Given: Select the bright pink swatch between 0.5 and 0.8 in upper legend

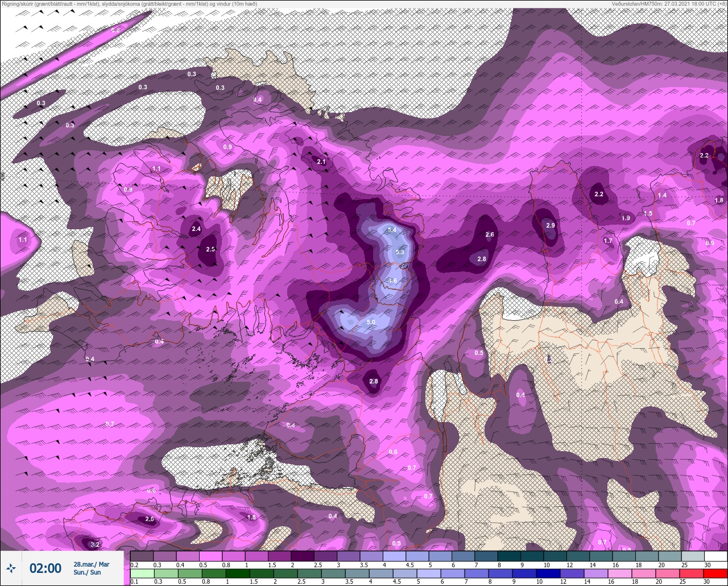Looking at the screenshot, I should (x=210, y=556).
